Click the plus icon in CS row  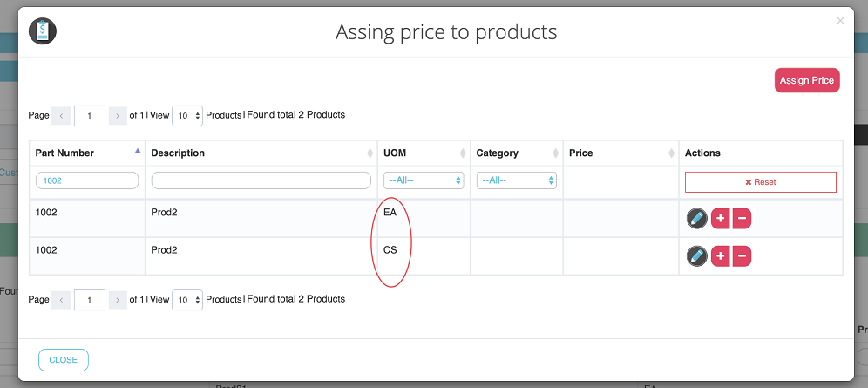click(720, 255)
